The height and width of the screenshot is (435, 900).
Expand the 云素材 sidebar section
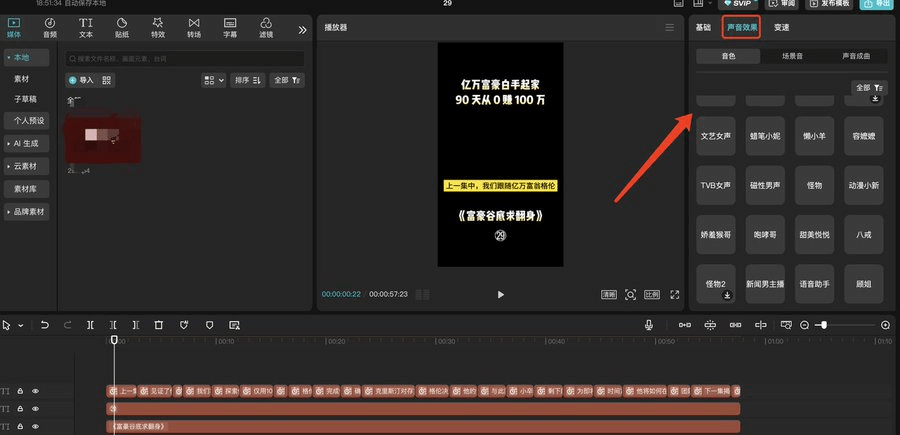pyautogui.click(x=26, y=166)
